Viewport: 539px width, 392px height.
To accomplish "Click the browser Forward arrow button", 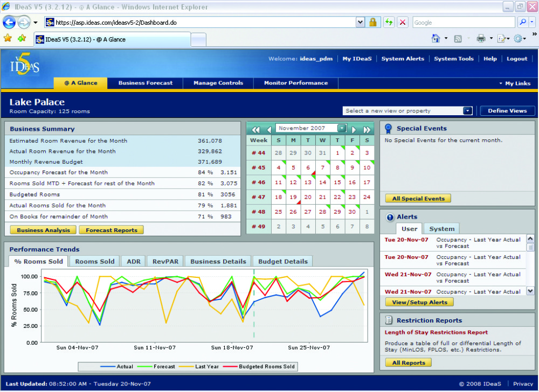I will pos(24,23).
